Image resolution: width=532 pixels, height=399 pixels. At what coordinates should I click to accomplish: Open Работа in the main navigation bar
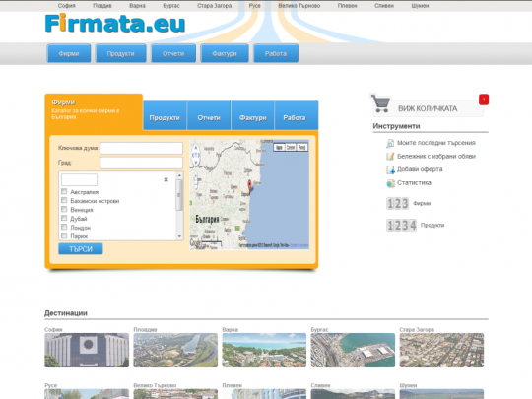point(276,53)
